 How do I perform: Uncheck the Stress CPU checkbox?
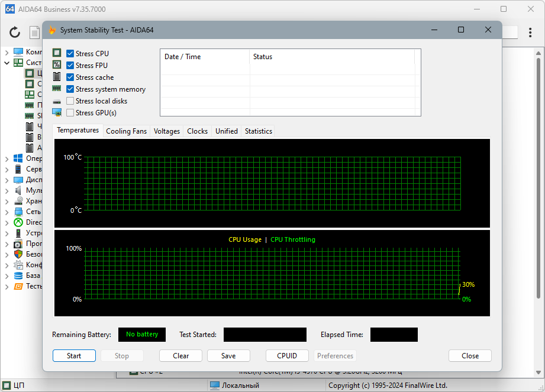[x=70, y=53]
